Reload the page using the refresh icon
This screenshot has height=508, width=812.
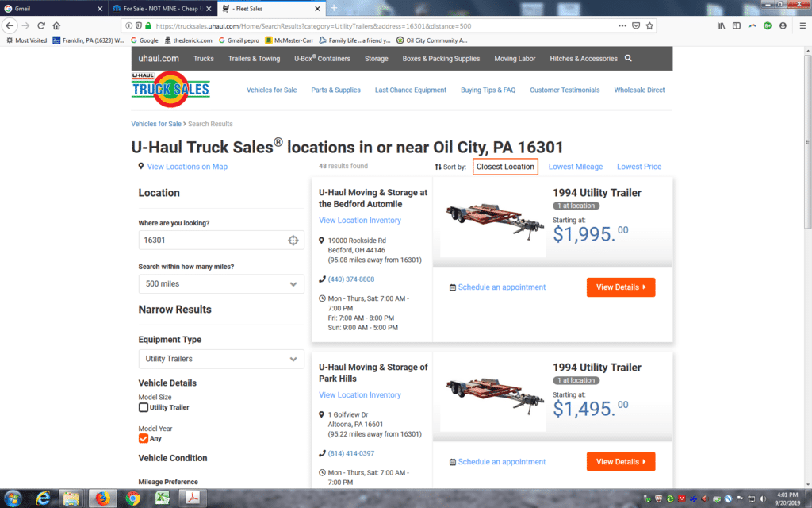41,25
